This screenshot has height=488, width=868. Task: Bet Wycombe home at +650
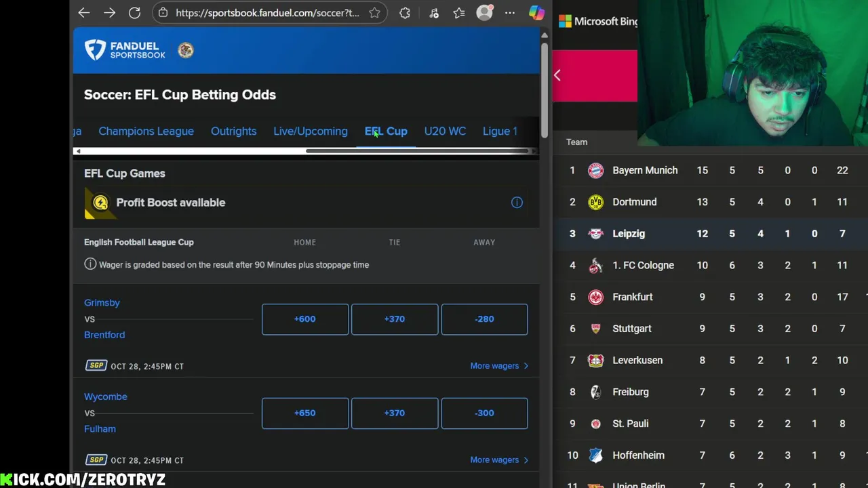click(305, 413)
